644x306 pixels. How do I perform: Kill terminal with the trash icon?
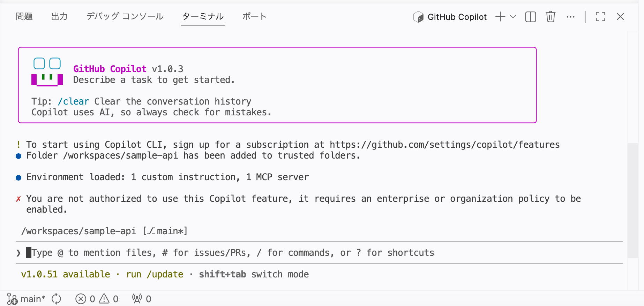coord(551,17)
